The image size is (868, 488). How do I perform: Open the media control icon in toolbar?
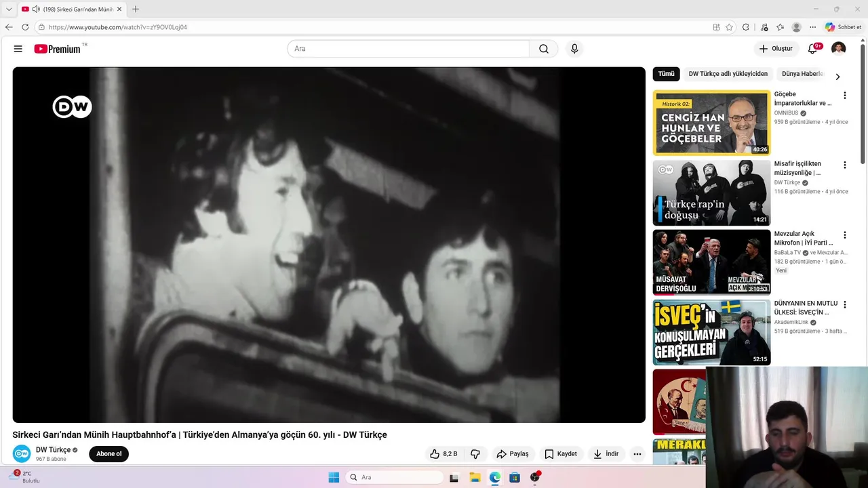pyautogui.click(x=764, y=27)
